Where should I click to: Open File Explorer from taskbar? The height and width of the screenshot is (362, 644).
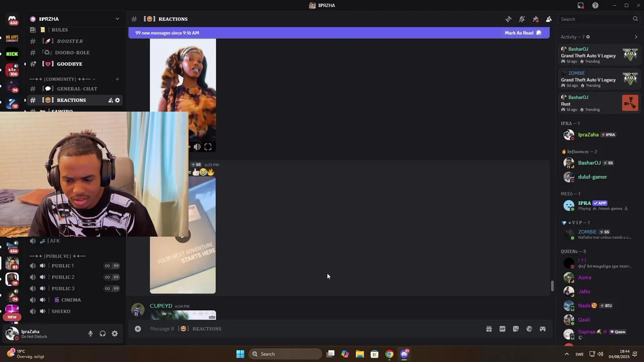pos(360,354)
